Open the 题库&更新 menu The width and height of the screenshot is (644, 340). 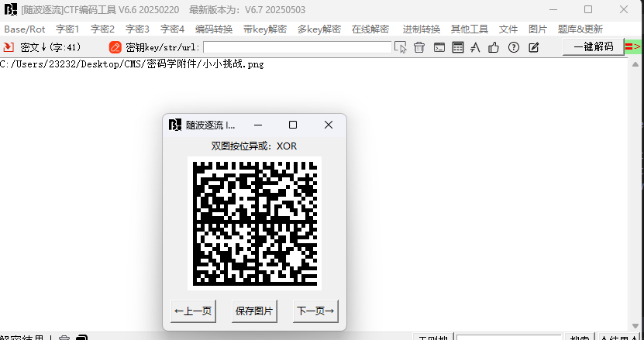click(x=580, y=29)
